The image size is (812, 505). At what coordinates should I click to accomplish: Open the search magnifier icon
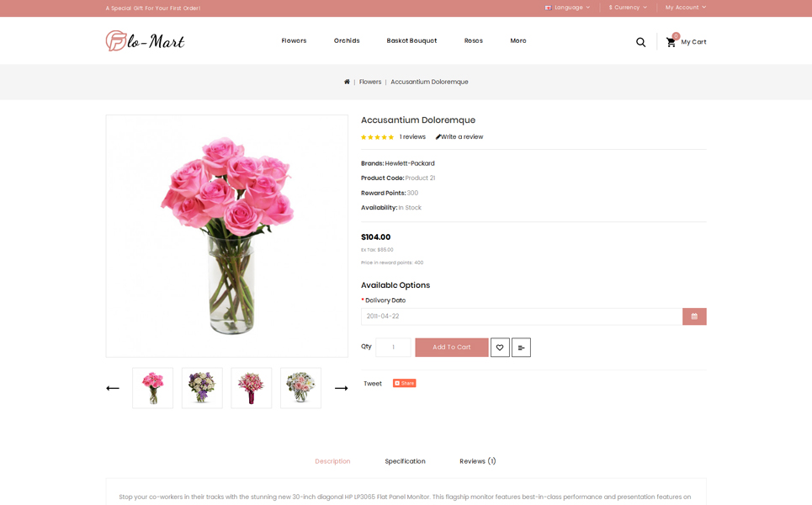coord(640,42)
